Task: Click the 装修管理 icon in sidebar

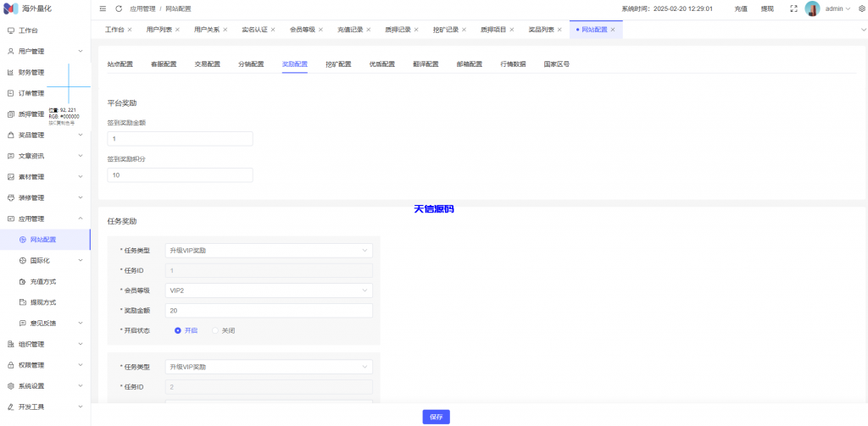Action: pyautogui.click(x=10, y=198)
